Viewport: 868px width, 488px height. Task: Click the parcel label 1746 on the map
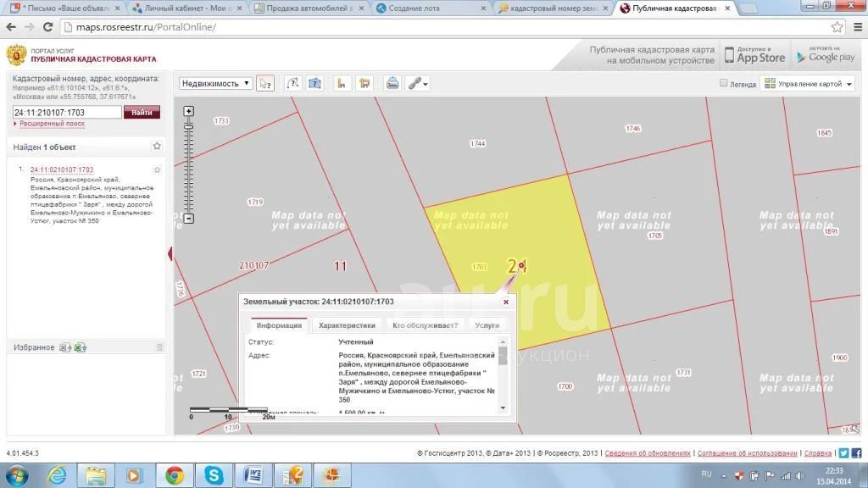coord(633,129)
